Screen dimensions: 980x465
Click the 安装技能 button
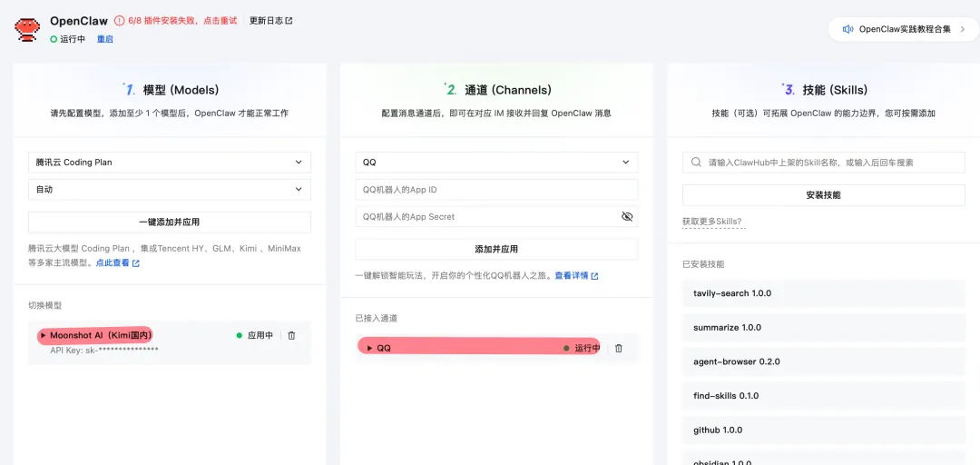pos(824,195)
